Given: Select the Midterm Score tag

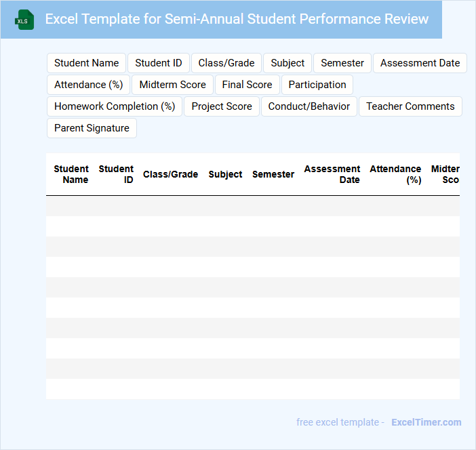Looking at the screenshot, I should pos(173,85).
